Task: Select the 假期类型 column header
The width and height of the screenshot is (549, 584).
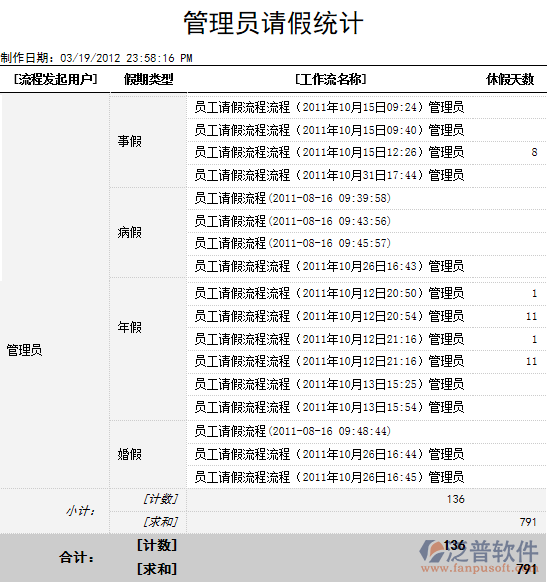Action: [149, 79]
